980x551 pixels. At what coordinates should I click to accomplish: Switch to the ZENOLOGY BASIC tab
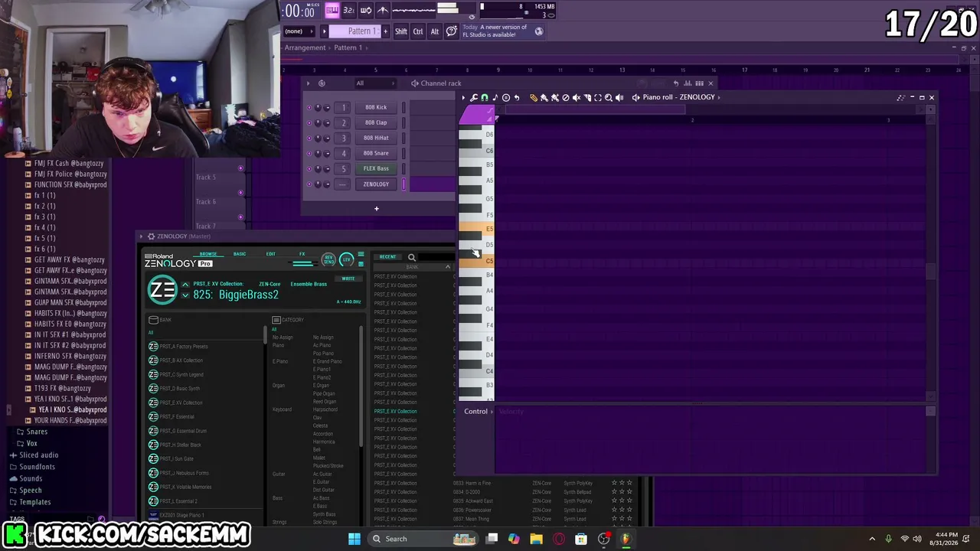(x=240, y=254)
